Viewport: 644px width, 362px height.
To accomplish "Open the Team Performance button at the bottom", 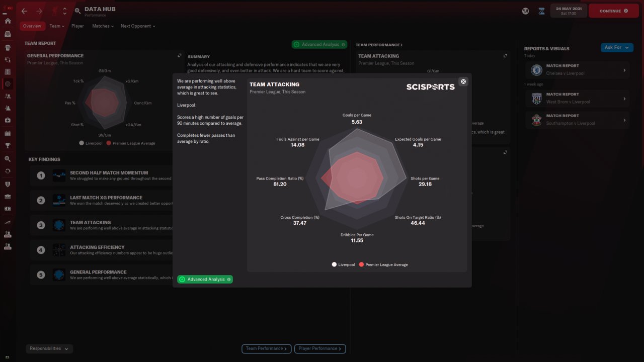I will tap(267, 348).
